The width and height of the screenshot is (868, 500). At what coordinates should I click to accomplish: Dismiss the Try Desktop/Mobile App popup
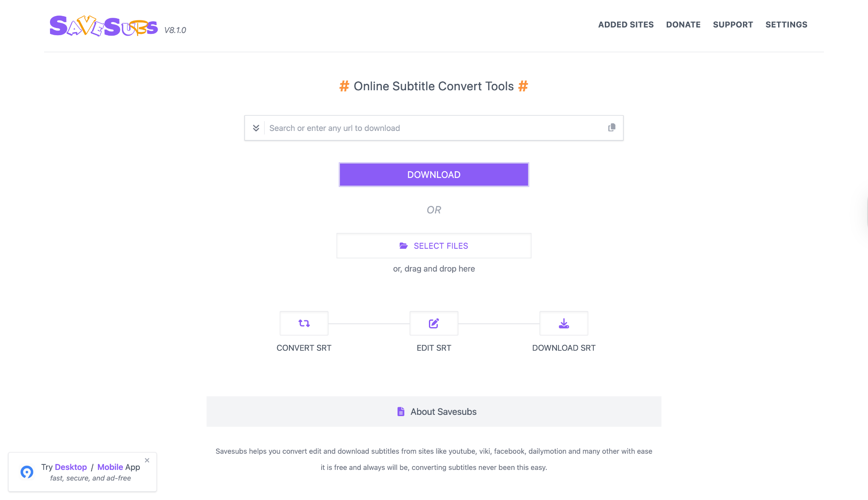click(147, 460)
